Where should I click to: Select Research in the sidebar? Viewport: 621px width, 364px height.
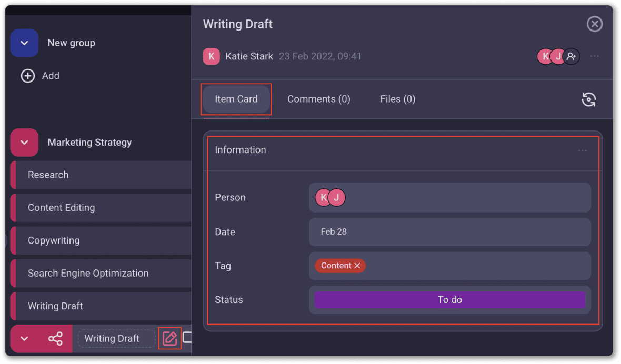point(48,175)
